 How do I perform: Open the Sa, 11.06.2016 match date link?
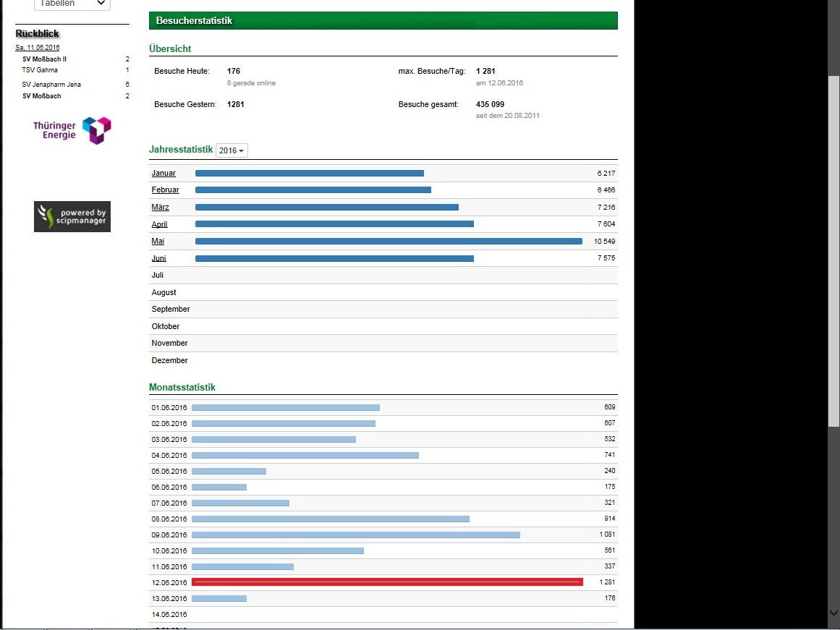(x=38, y=48)
